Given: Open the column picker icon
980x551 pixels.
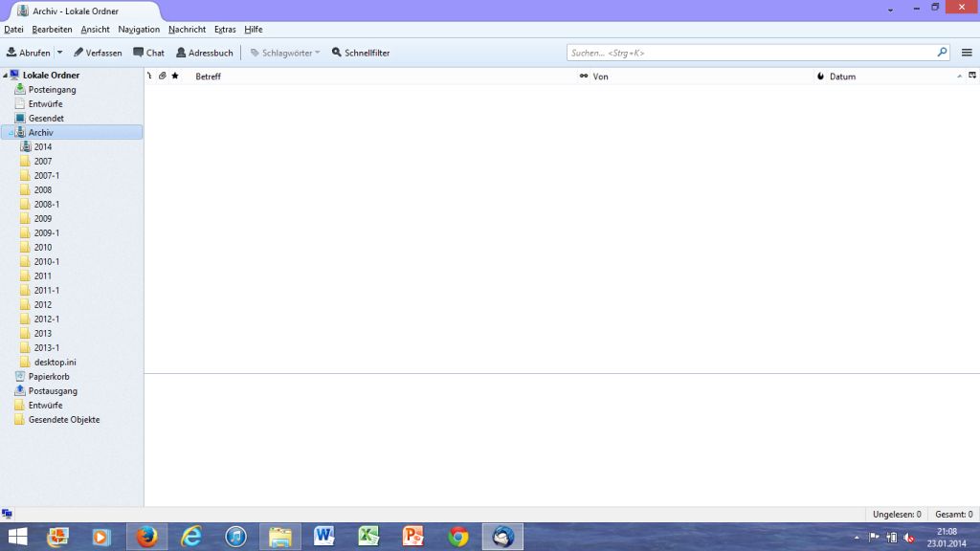Looking at the screenshot, I should (972, 76).
